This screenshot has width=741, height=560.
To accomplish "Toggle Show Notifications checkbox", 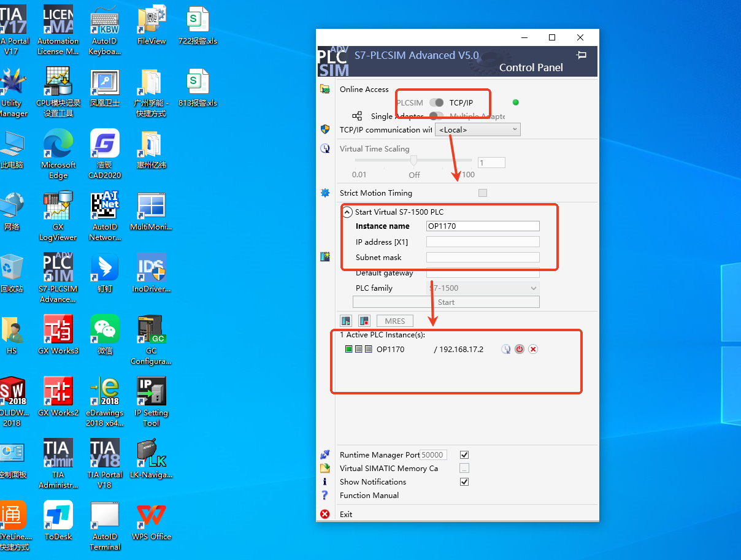I will pos(464,481).
